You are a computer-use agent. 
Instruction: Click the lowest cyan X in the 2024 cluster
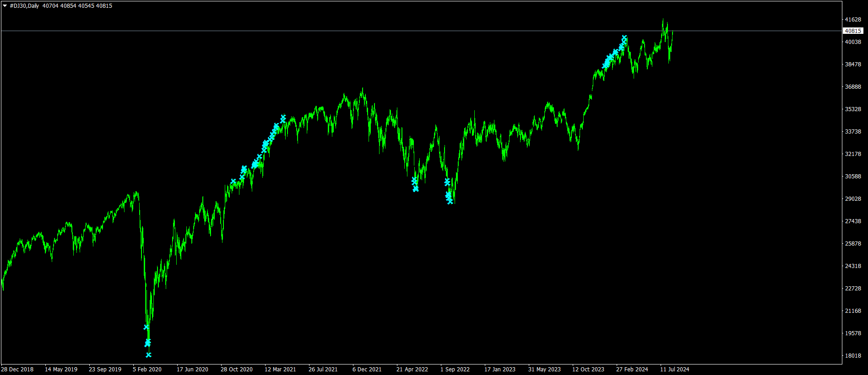point(604,66)
